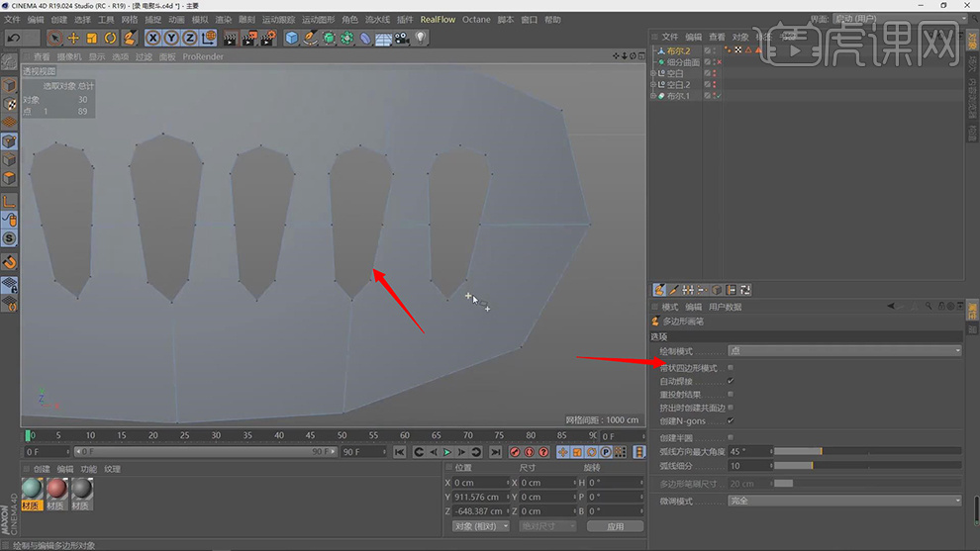Uncheck the 自动焊接 checkbox
Screen dimensions: 980x551
pyautogui.click(x=731, y=381)
